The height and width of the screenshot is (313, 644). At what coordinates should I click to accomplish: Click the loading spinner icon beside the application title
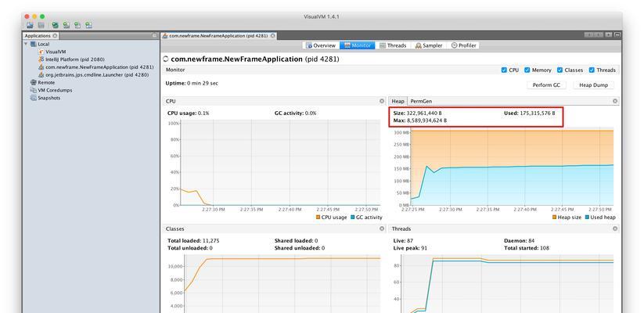click(166, 59)
